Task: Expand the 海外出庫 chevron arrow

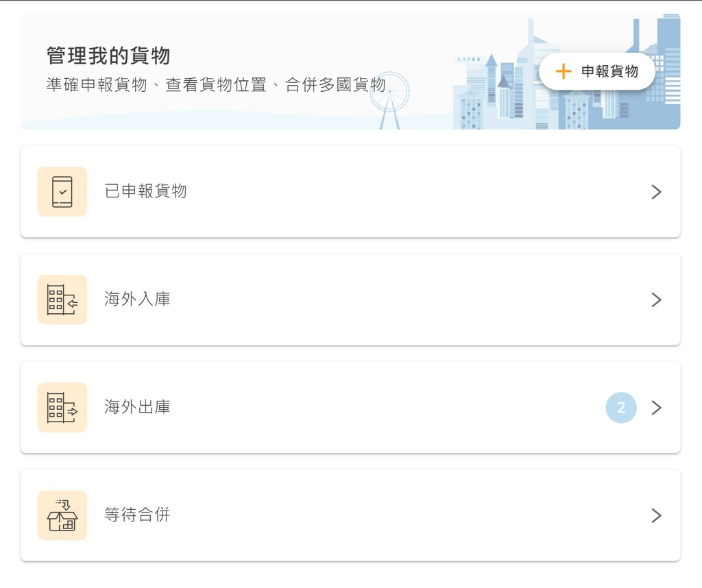Action: pos(656,408)
